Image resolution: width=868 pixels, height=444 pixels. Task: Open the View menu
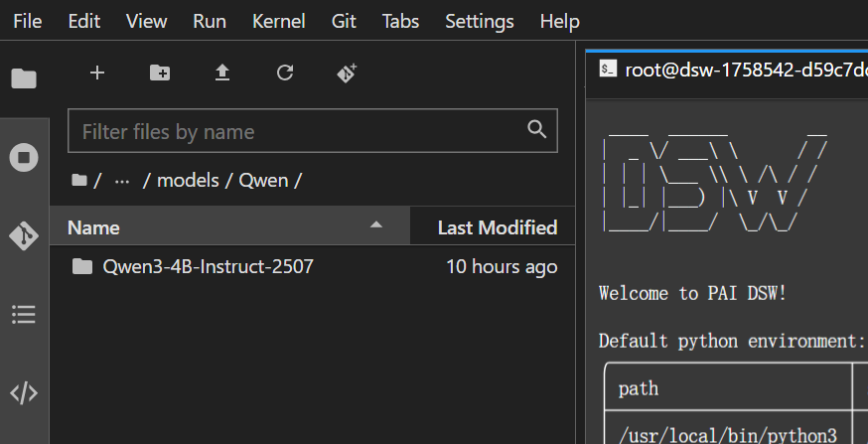point(146,21)
